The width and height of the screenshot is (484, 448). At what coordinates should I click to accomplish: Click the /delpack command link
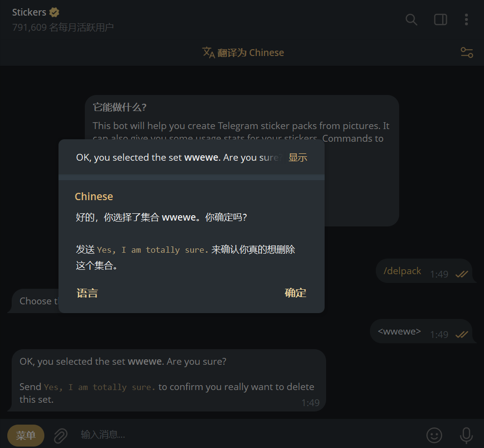coord(402,271)
